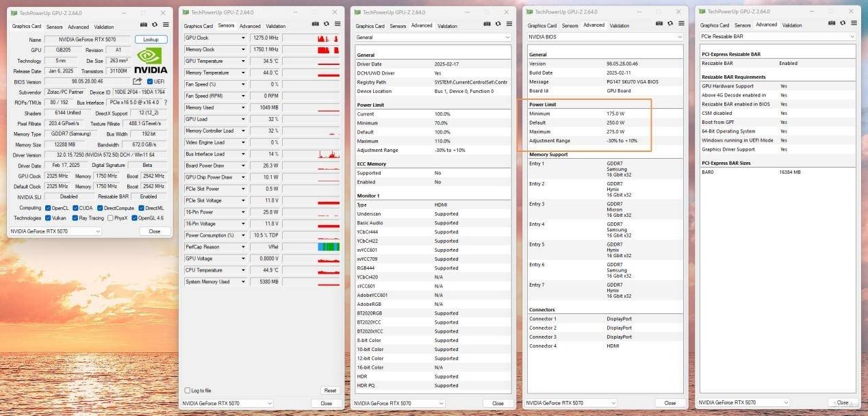Click the BIOS export arrow icon beside BIOS Version
The height and width of the screenshot is (416, 868).
pos(138,81)
